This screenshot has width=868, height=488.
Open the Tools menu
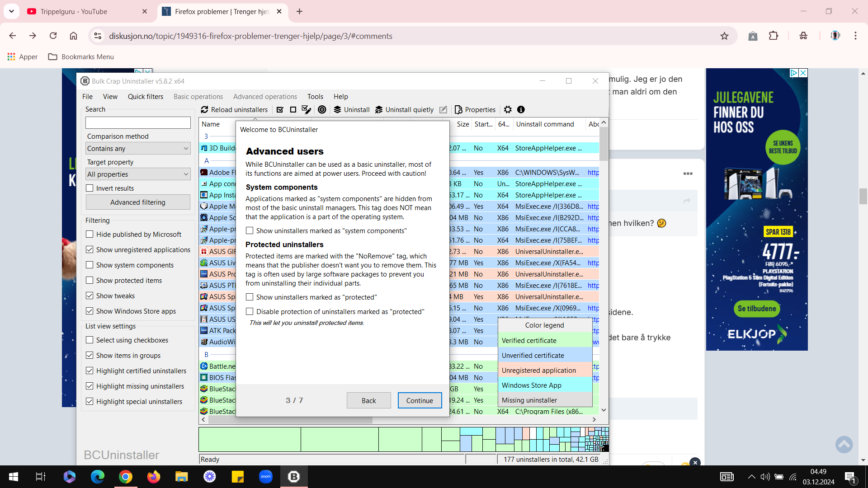[x=315, y=96]
